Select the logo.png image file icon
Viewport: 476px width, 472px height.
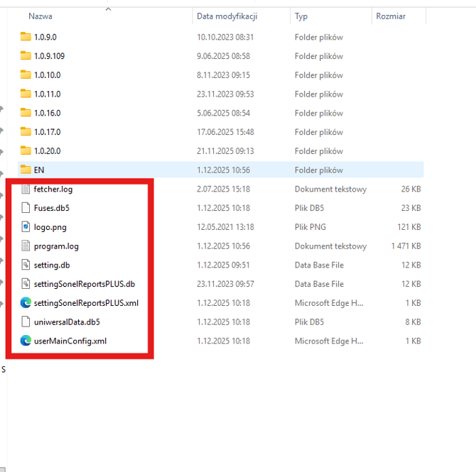[26, 227]
